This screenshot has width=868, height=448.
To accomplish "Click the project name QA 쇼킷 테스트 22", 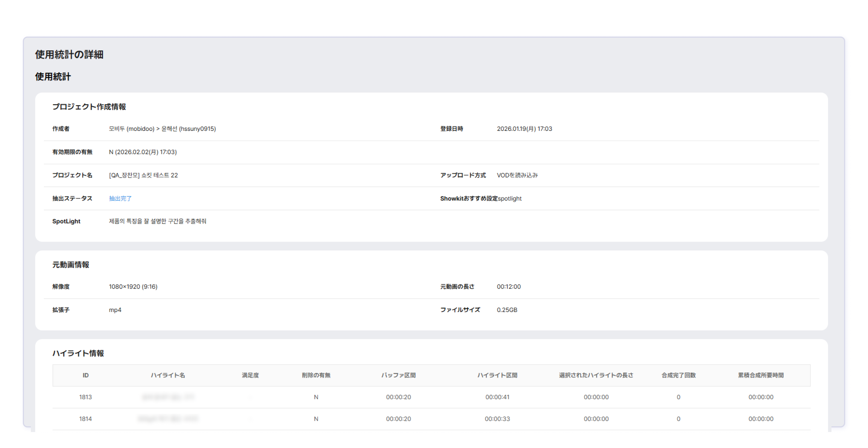I will [x=143, y=175].
